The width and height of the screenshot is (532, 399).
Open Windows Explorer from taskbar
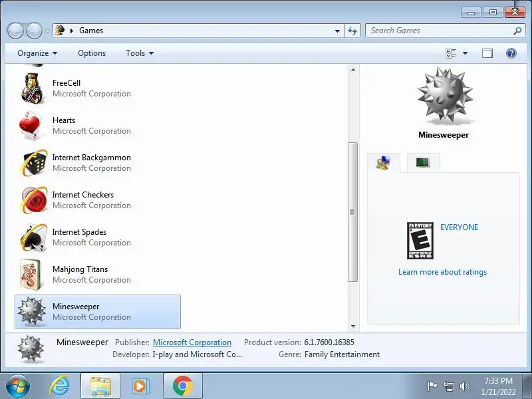100,386
